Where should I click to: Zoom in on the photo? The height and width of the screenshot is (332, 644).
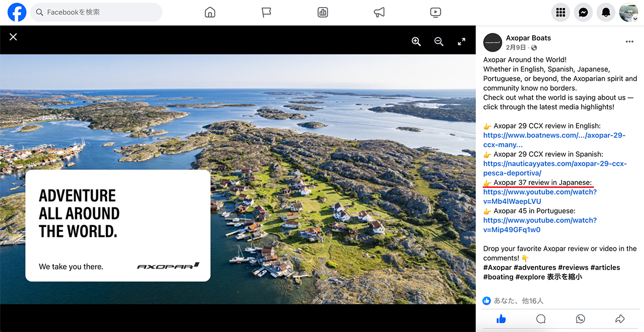pyautogui.click(x=416, y=42)
